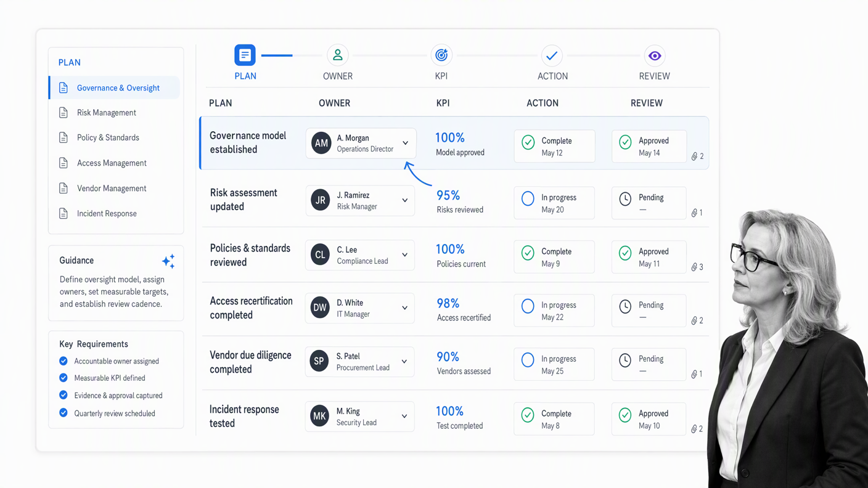Toggle Measurable KPI defined checkbox

click(63, 378)
